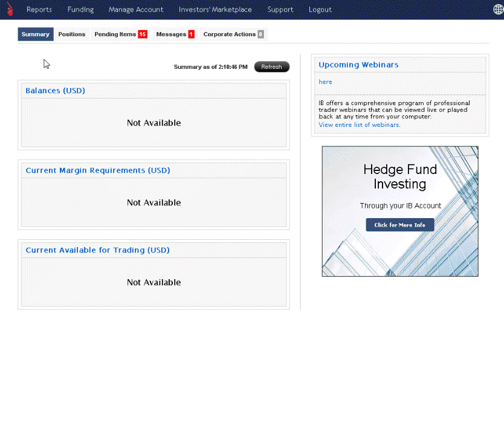Click the Upcoming Webinars heading
Viewport: 504px width, 435px height.
pyautogui.click(x=358, y=65)
